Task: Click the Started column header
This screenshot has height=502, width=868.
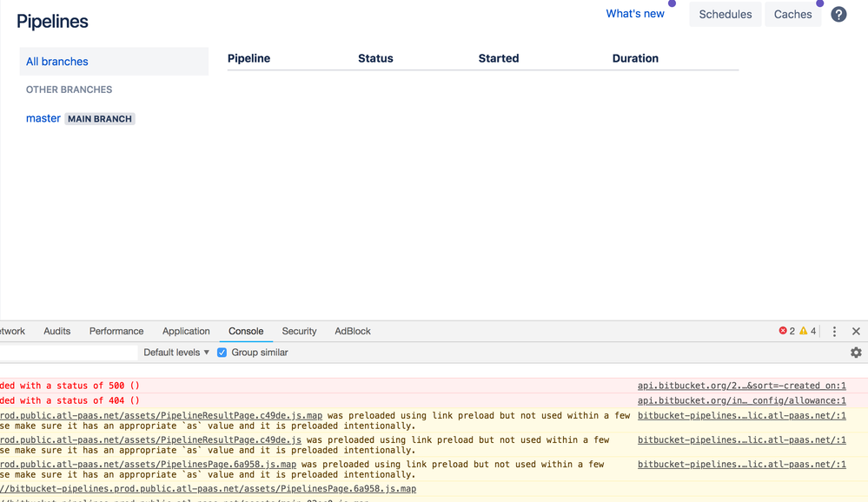Action: (x=498, y=59)
